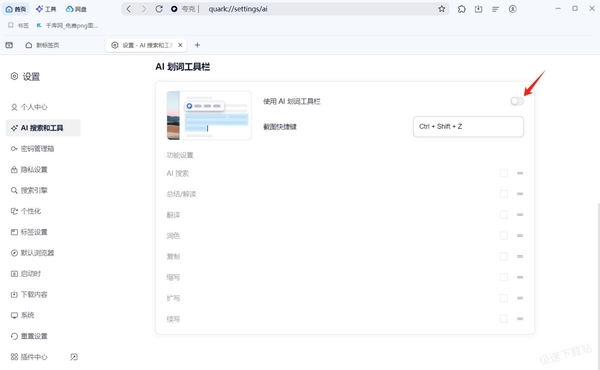Open a new tab with plus button
The width and height of the screenshot is (600, 370).
click(x=197, y=45)
